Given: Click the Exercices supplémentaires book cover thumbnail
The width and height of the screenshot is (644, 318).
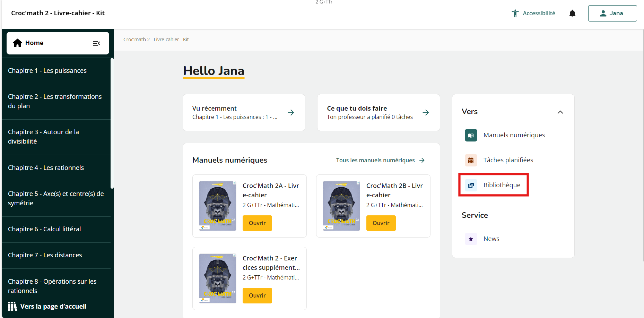Looking at the screenshot, I should click(218, 278).
